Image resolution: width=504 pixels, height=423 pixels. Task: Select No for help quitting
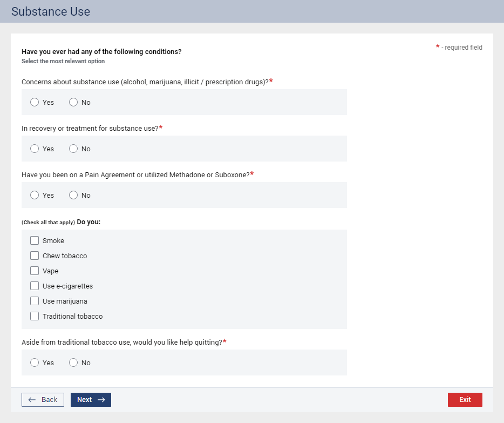[x=73, y=362]
